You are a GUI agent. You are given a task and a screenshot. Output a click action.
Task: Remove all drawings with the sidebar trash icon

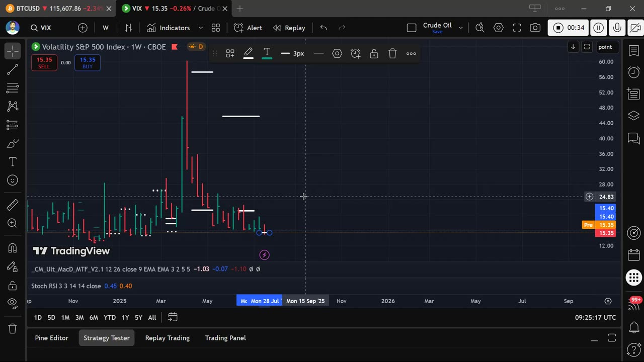tap(13, 328)
